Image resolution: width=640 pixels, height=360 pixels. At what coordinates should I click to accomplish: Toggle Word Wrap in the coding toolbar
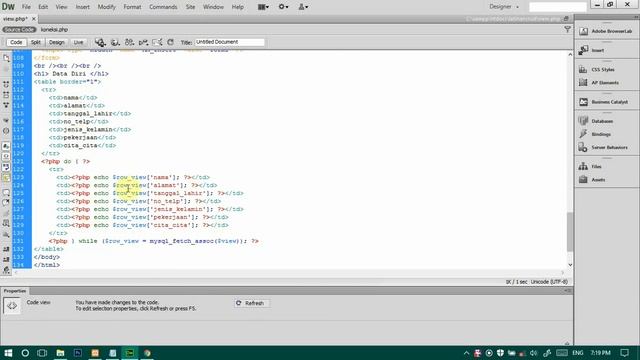click(x=6, y=167)
